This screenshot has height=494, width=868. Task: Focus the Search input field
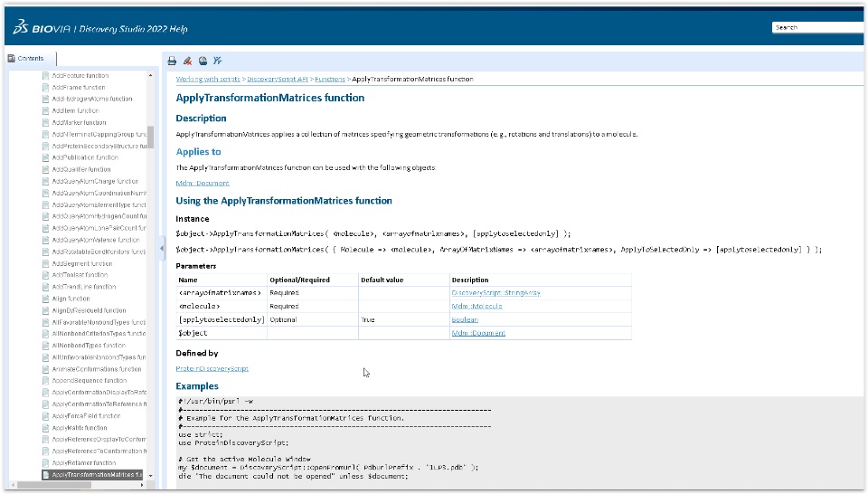pyautogui.click(x=817, y=27)
